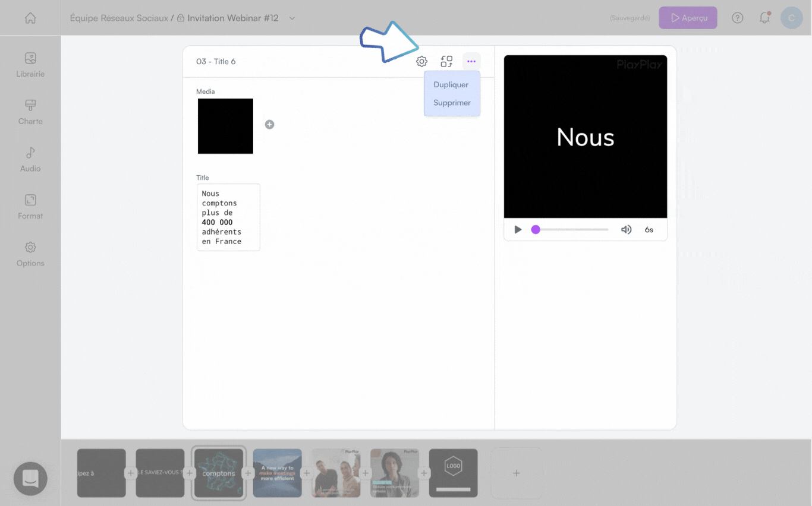The image size is (812, 506).
Task: Select the LOGO outro slide
Action: click(x=454, y=473)
